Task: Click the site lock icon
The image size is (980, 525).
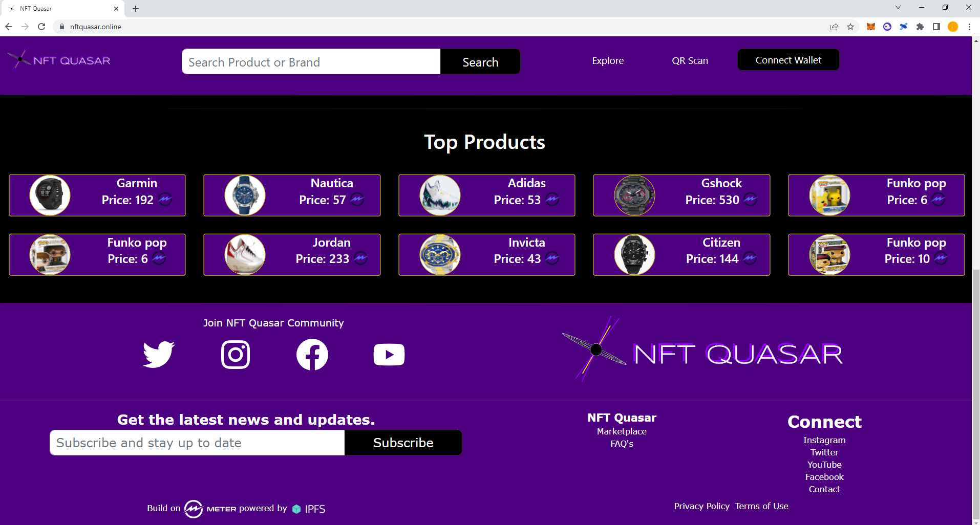Action: [x=62, y=27]
